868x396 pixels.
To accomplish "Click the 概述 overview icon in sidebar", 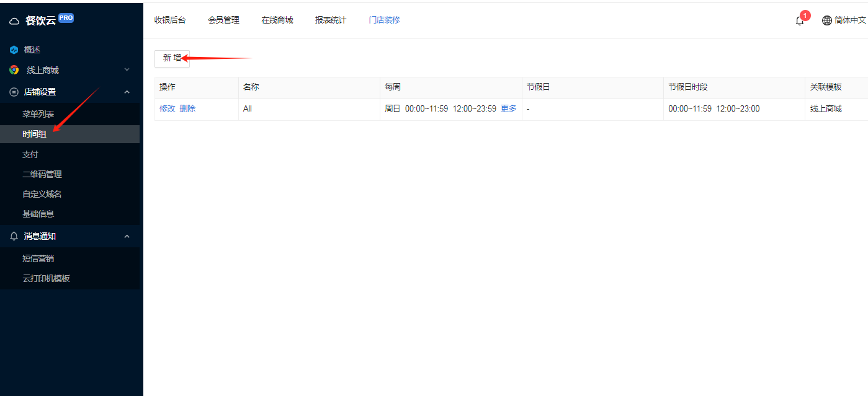I will (x=14, y=50).
